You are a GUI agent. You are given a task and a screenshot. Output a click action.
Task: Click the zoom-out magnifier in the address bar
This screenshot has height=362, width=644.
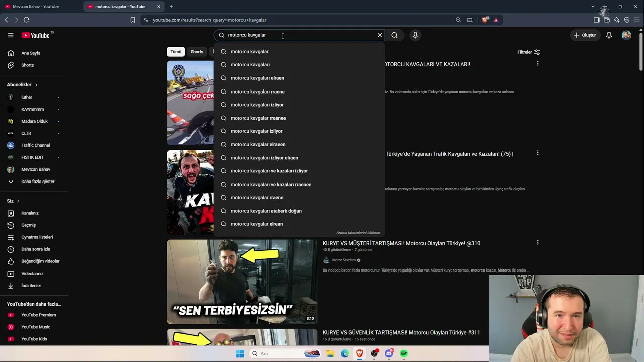[458, 20]
